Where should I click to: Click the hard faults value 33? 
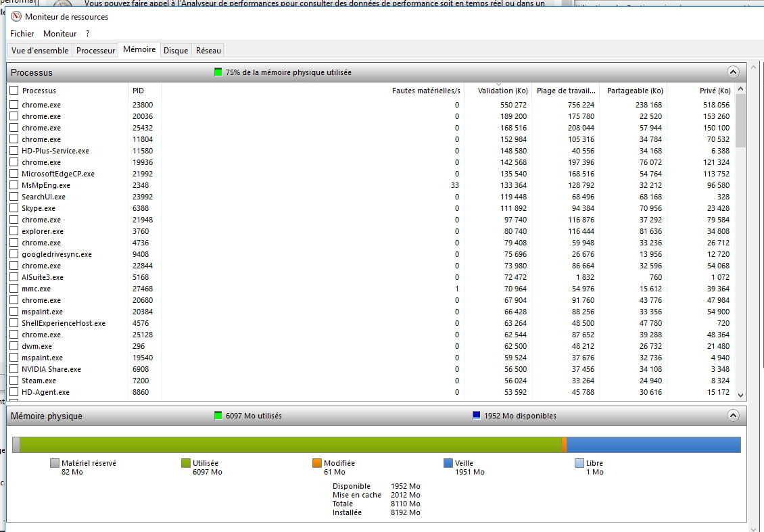coord(454,185)
